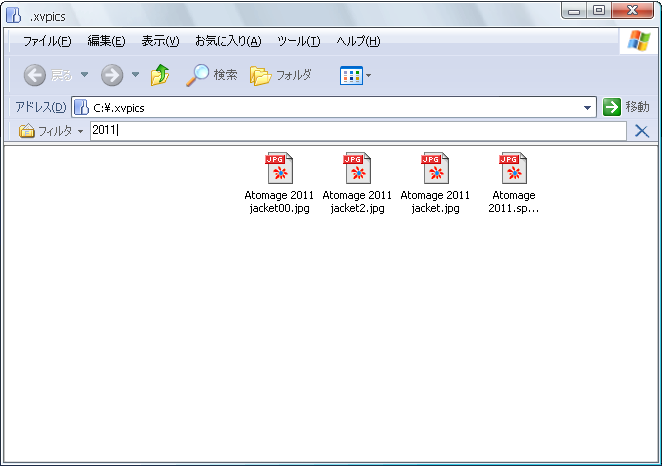Click the フィルタ filter icon

(27, 131)
